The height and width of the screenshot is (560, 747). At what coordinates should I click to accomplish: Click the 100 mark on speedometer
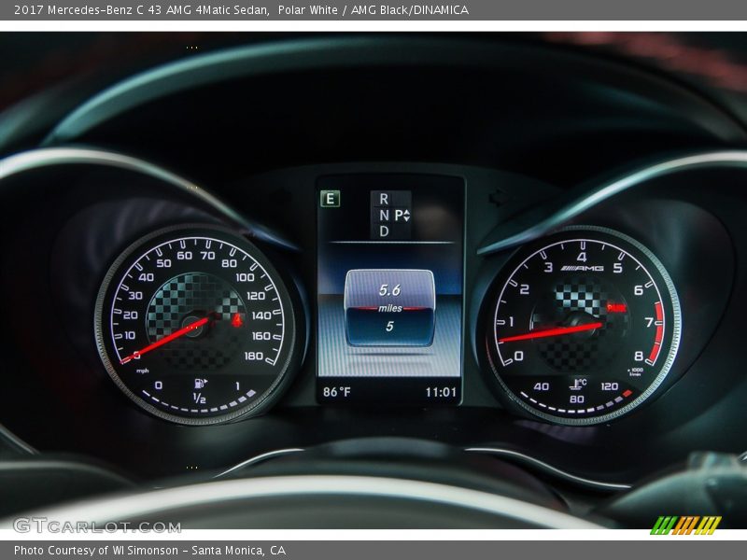point(245,277)
